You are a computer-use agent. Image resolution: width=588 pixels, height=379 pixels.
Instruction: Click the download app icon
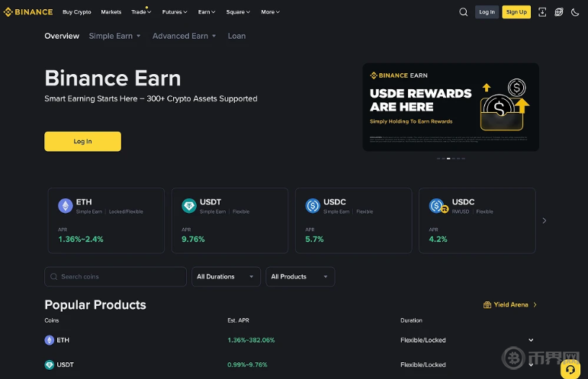point(542,12)
